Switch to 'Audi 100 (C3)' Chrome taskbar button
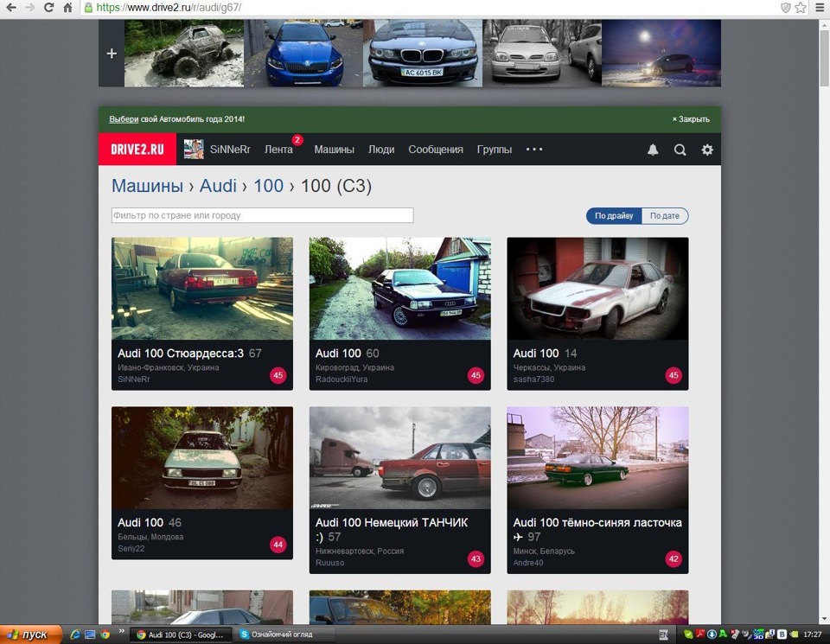Screen dimensions: 830x644 coord(181,634)
